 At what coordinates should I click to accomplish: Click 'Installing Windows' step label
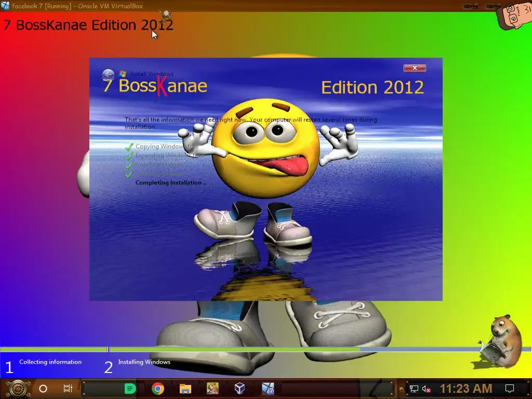(x=144, y=362)
